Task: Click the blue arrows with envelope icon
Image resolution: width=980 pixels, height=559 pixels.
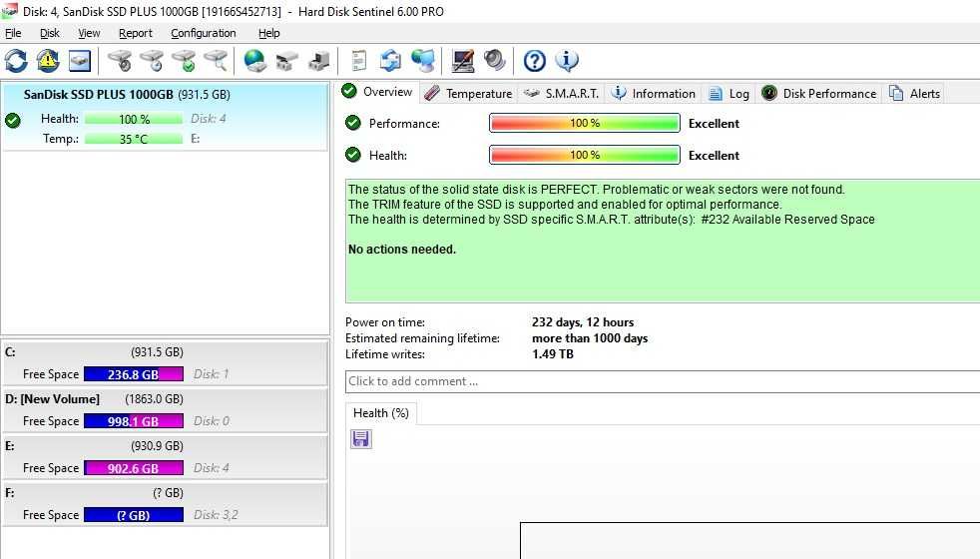Action: [x=390, y=61]
